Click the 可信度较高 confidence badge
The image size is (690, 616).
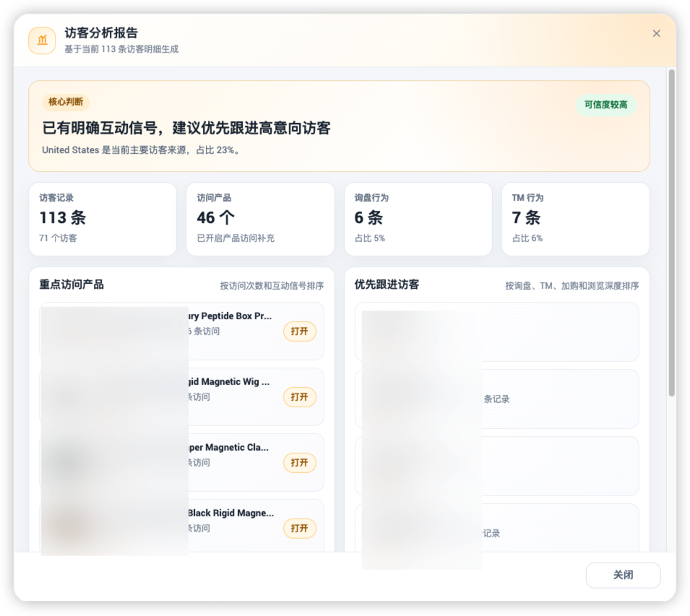(605, 105)
